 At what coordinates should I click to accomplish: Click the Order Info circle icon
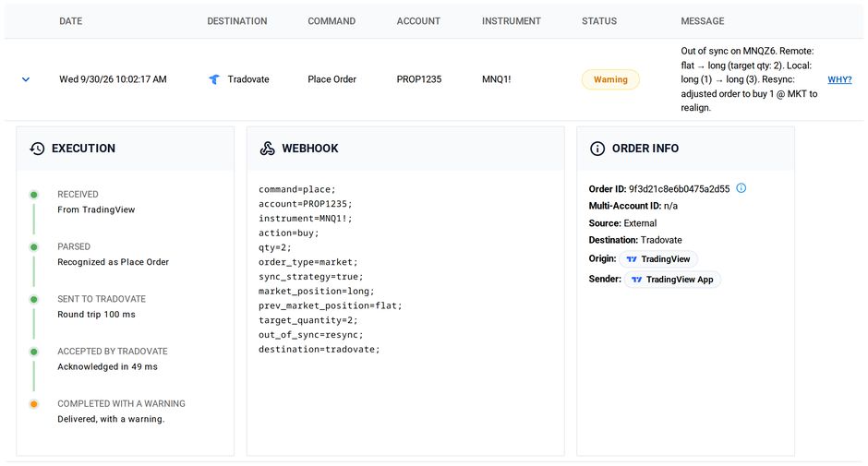click(x=597, y=149)
